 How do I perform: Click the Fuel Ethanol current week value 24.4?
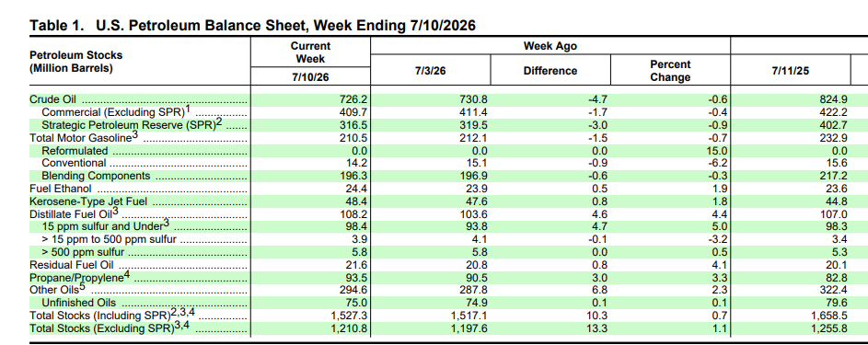(x=356, y=189)
